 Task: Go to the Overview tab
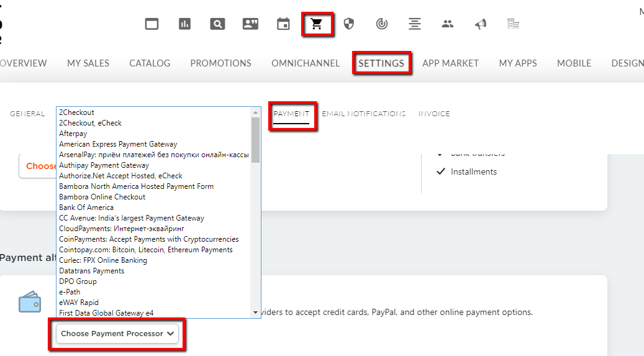click(24, 63)
